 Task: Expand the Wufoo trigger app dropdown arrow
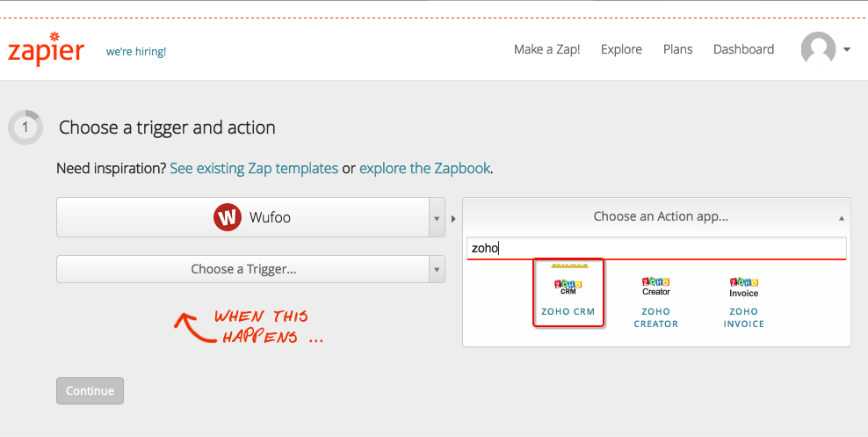tap(437, 218)
